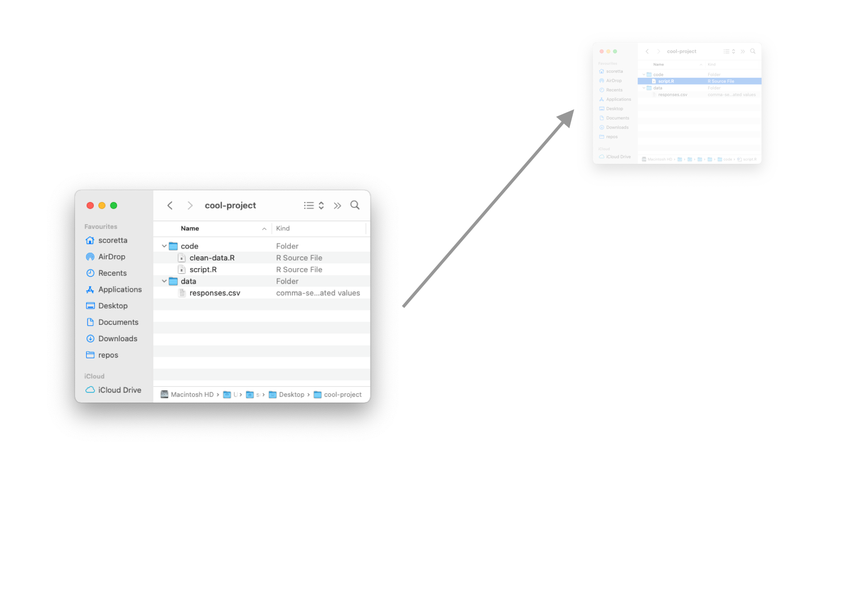The height and width of the screenshot is (614, 868).
Task: Go forward with the right chevron button
Action: pyautogui.click(x=190, y=205)
